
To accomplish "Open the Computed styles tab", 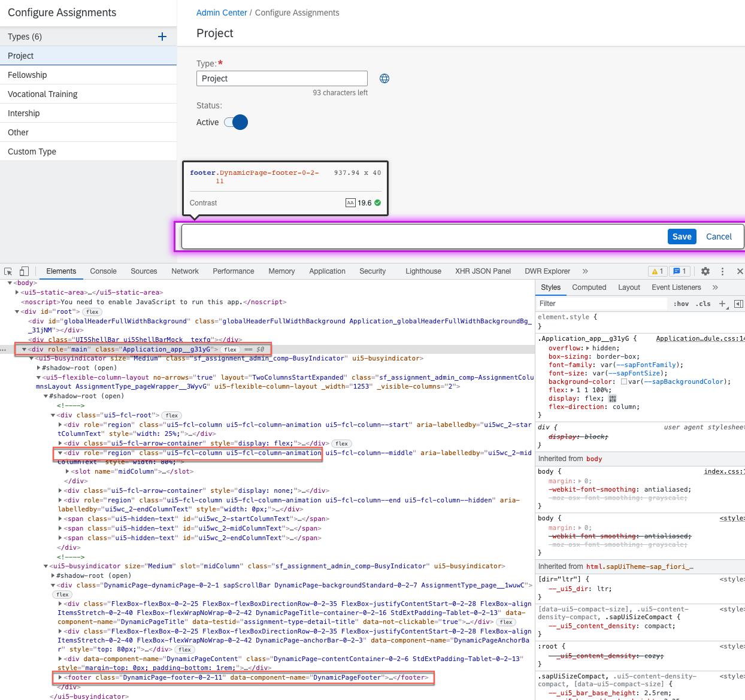I will (589, 287).
